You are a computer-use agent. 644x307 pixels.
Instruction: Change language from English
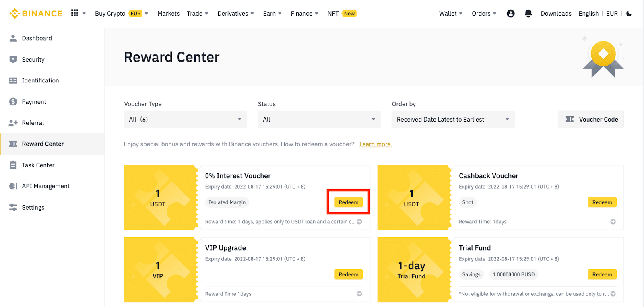coord(588,14)
